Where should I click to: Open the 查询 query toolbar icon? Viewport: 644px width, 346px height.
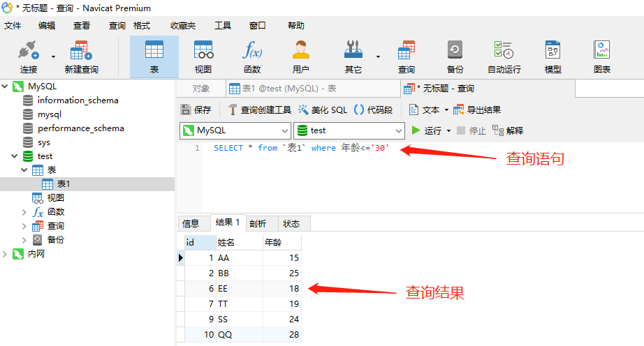[407, 57]
